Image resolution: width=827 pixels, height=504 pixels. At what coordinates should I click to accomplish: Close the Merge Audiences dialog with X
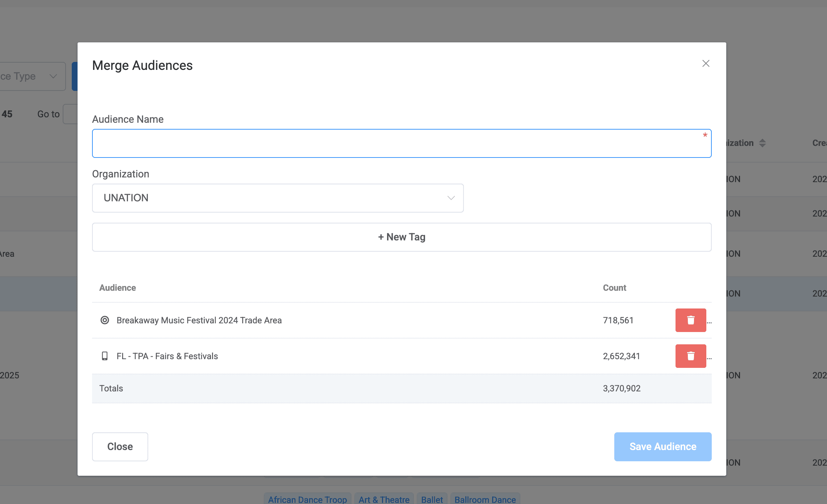[x=706, y=64]
